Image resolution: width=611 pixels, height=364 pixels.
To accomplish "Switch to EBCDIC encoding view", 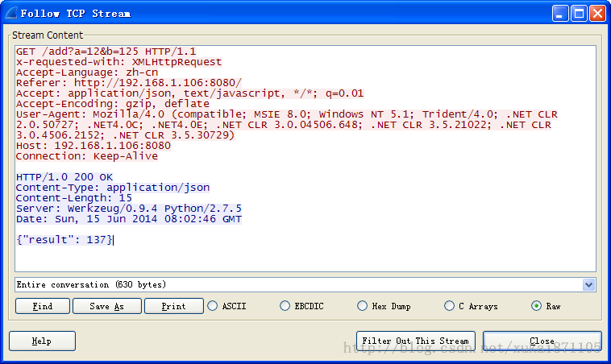I will [285, 306].
